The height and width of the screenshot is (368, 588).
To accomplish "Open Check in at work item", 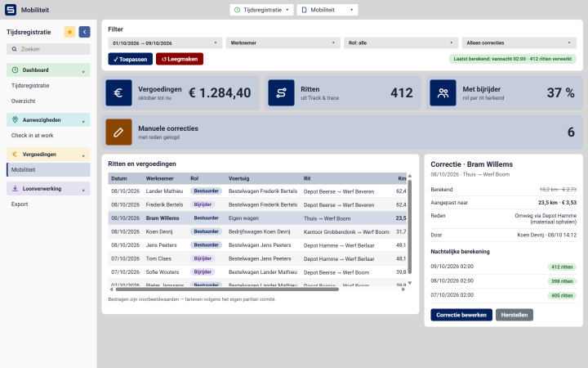I will pyautogui.click(x=48, y=135).
